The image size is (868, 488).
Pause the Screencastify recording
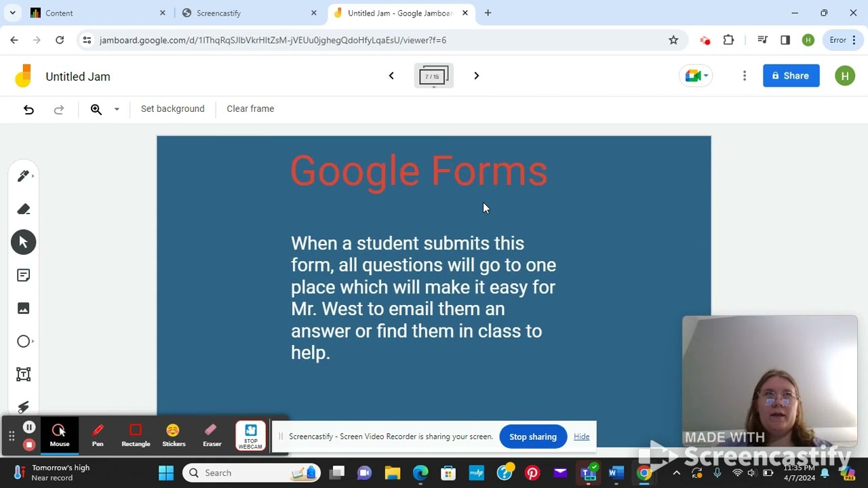[29, 427]
